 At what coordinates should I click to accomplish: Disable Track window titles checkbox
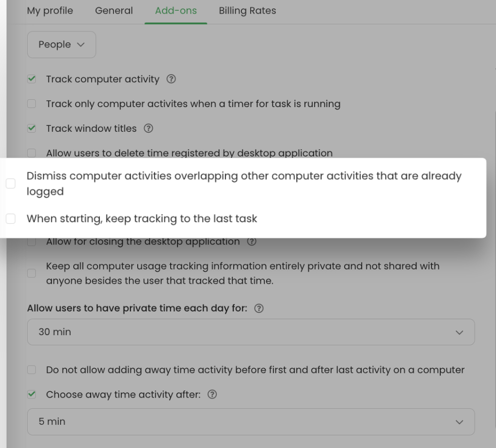[x=32, y=128]
